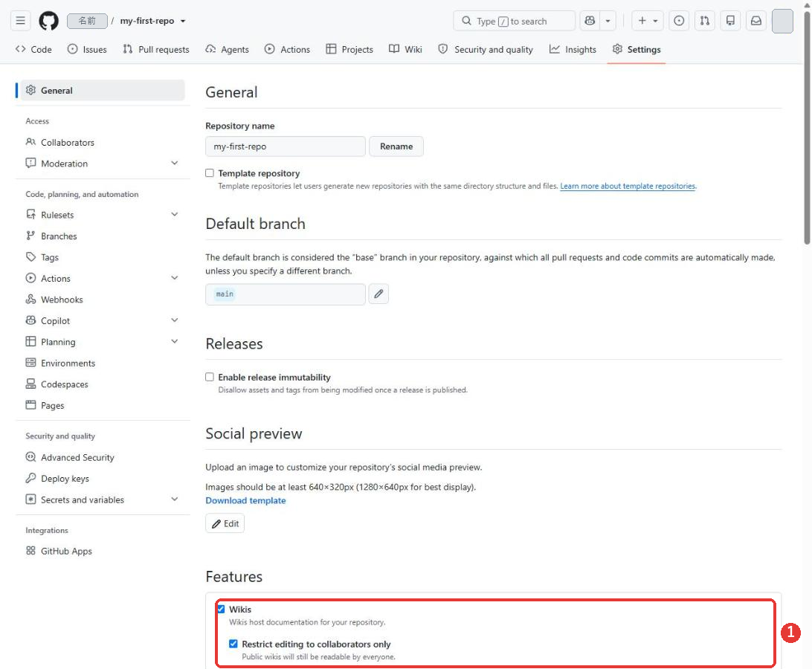Expand sidebar Actions section chevron
Image resolution: width=812 pixels, height=669 pixels.
[x=175, y=278]
